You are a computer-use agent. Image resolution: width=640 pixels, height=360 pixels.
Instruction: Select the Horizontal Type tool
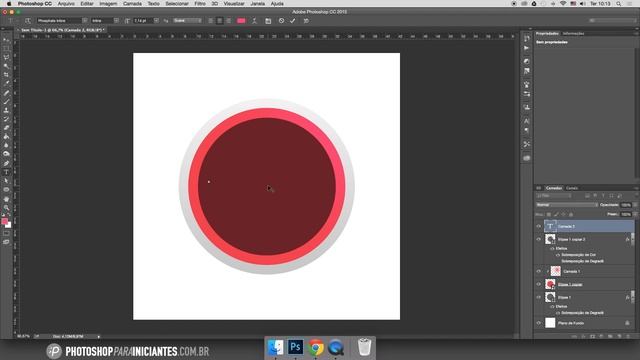[6, 172]
